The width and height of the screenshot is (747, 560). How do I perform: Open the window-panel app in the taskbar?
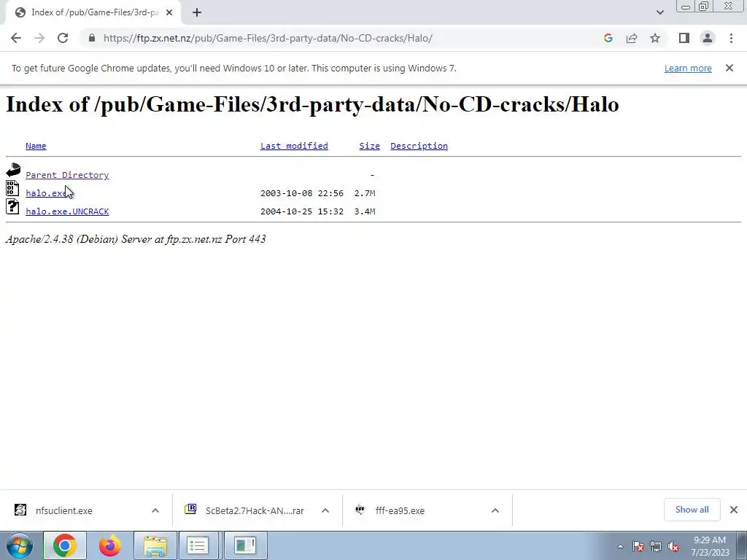point(245,545)
